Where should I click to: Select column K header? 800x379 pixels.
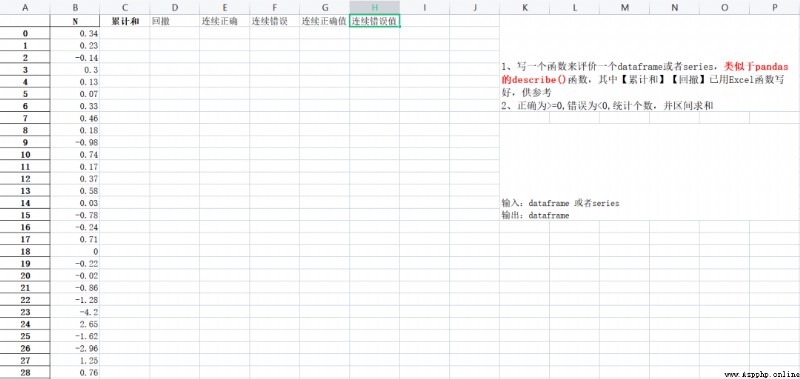pos(525,7)
